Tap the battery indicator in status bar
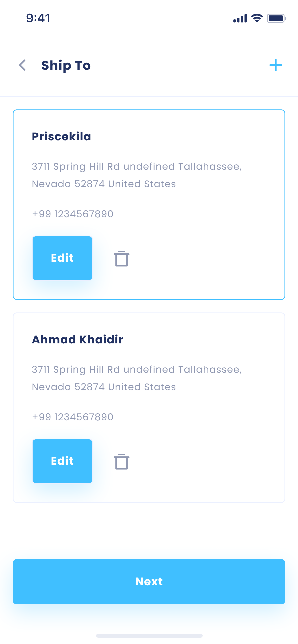The width and height of the screenshot is (298, 644). pyautogui.click(x=276, y=18)
